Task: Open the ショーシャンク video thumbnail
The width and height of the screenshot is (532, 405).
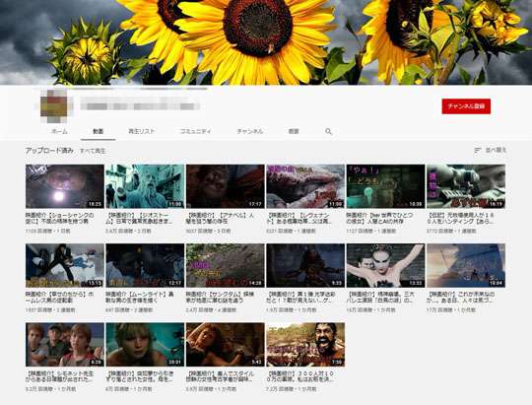Action: pos(65,186)
